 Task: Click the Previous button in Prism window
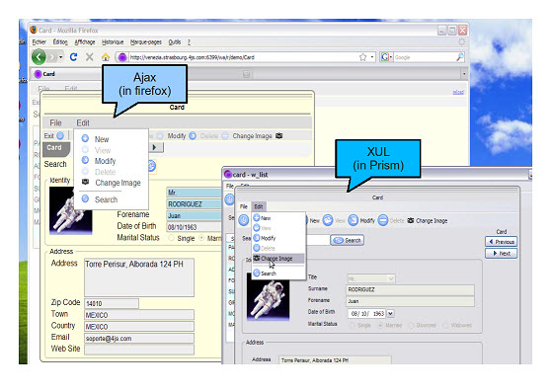pyautogui.click(x=502, y=242)
